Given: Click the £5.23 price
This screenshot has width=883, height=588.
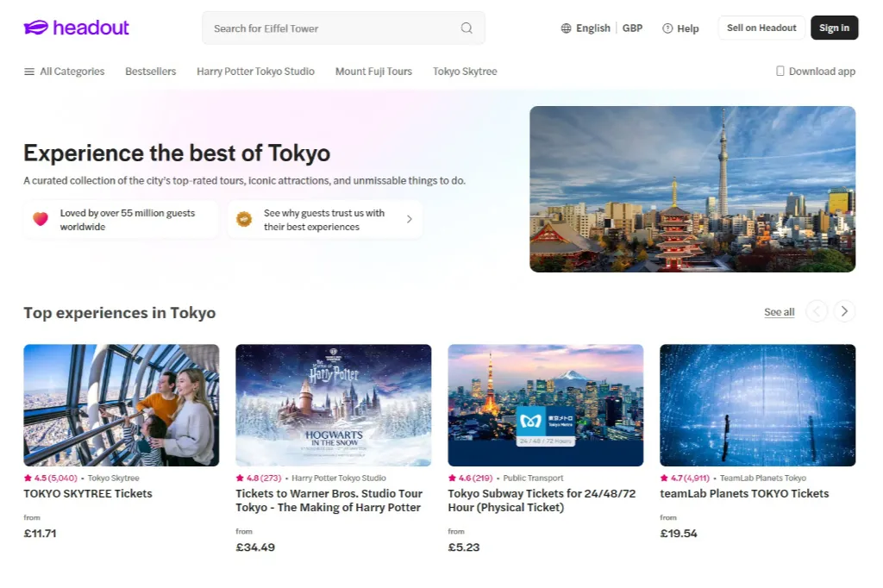Looking at the screenshot, I should (x=464, y=547).
